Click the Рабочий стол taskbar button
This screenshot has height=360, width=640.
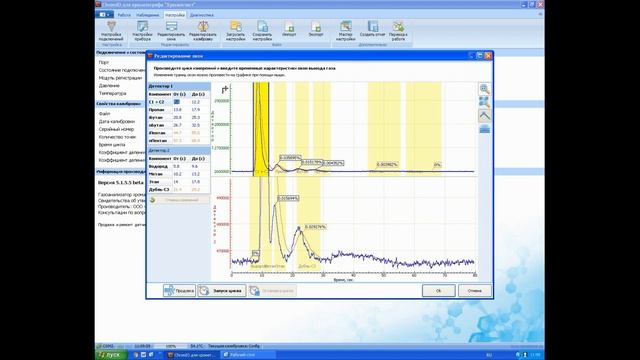click(248, 355)
